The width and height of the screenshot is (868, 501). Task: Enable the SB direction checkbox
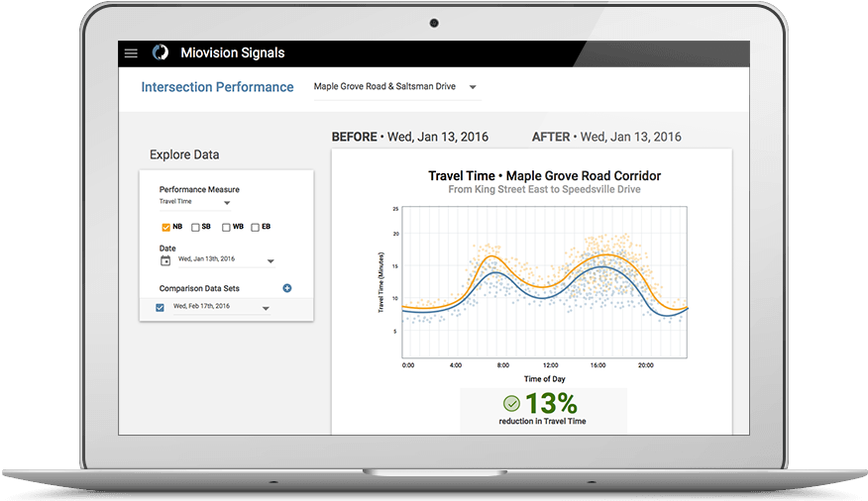pos(195,228)
